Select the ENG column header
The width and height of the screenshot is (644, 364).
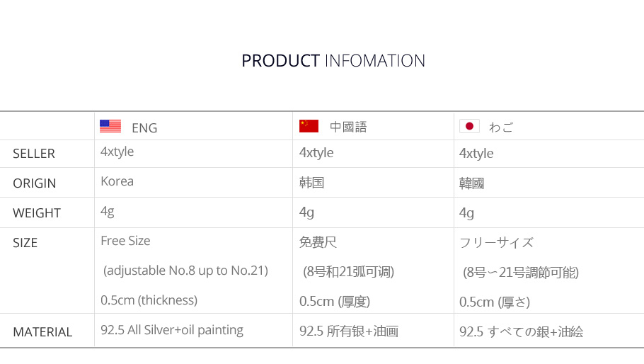[x=144, y=127]
